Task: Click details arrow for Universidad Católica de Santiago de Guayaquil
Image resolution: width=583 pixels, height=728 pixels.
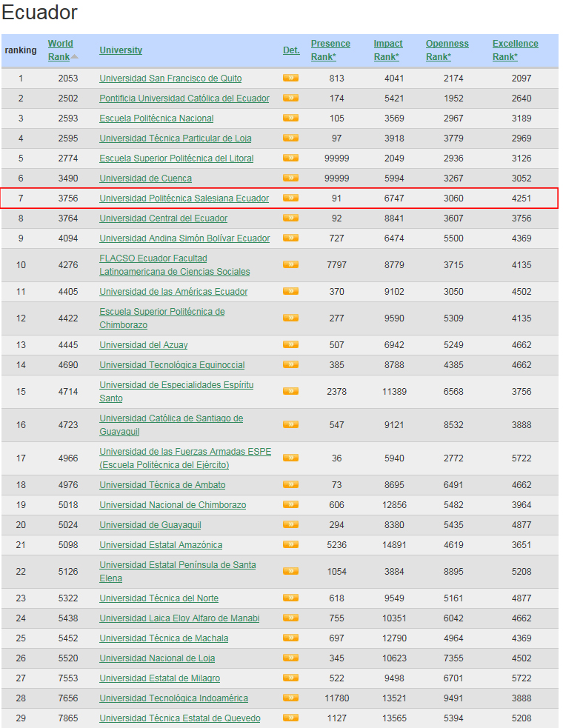Action: [x=291, y=424]
